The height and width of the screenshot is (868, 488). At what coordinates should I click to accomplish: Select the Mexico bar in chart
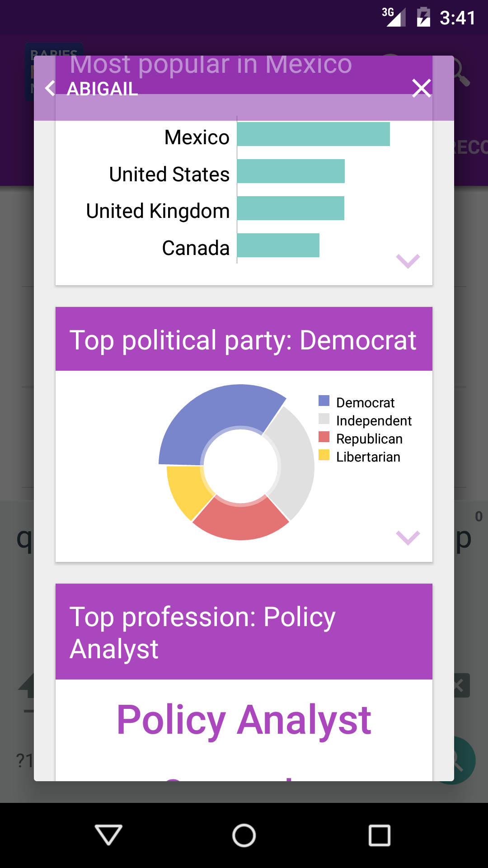pos(313,134)
